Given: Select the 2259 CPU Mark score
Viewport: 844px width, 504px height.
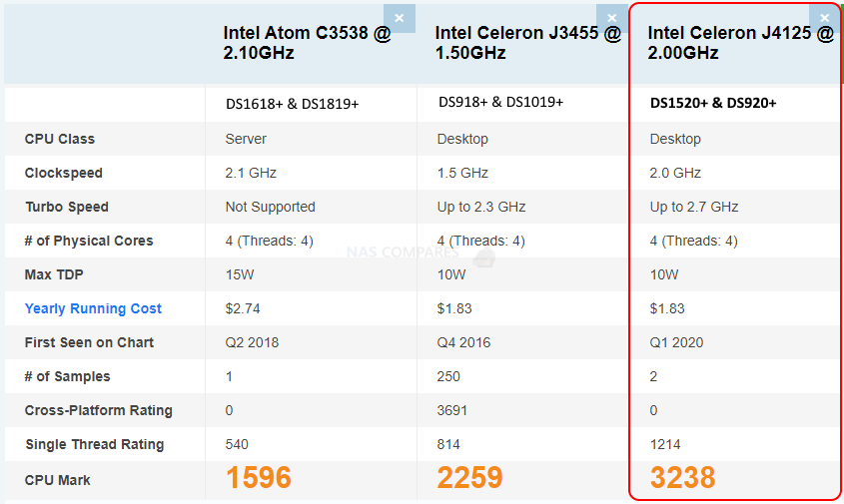Looking at the screenshot, I should tap(469, 478).
